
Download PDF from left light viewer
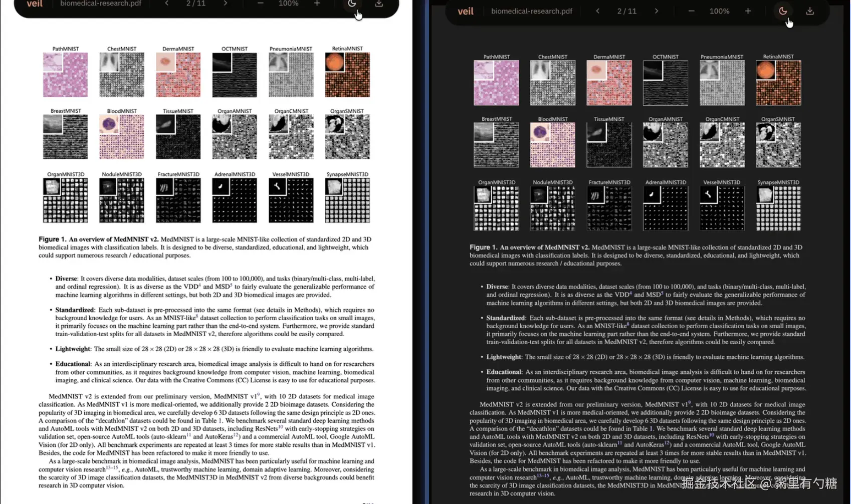pyautogui.click(x=379, y=4)
